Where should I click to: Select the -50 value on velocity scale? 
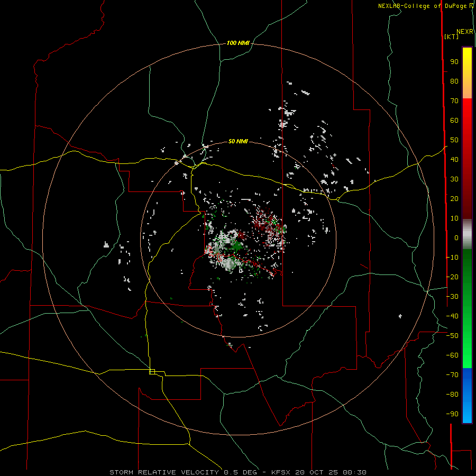452,336
